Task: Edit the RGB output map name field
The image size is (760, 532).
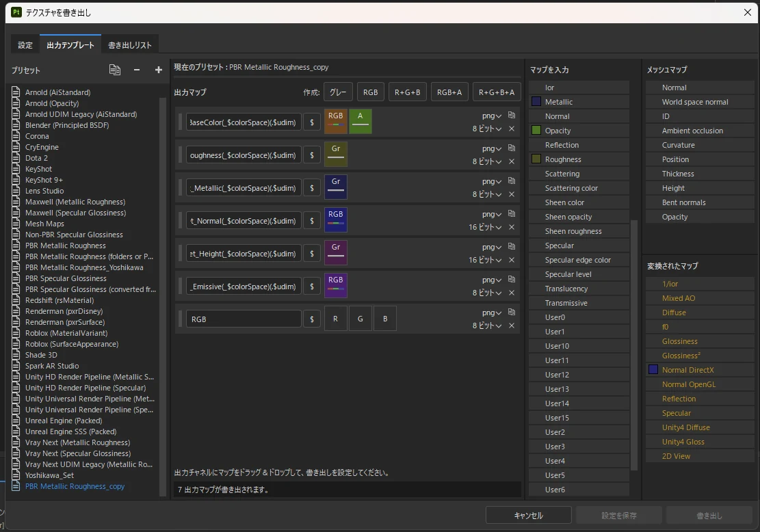Action: (x=244, y=319)
